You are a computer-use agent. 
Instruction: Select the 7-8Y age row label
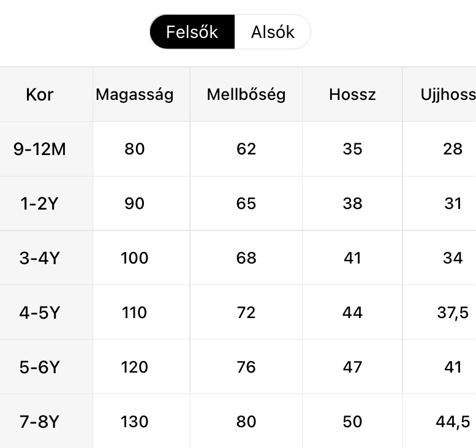40,422
